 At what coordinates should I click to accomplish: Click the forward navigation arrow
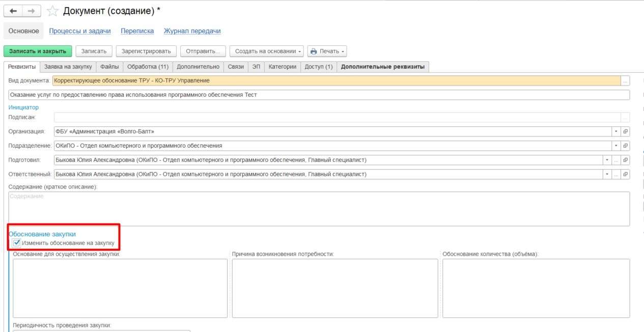coord(32,11)
